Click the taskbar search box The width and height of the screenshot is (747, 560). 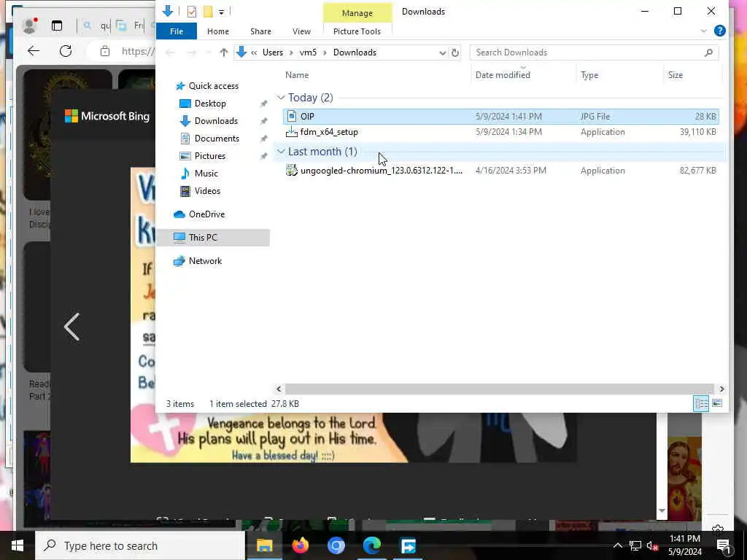coord(141,545)
